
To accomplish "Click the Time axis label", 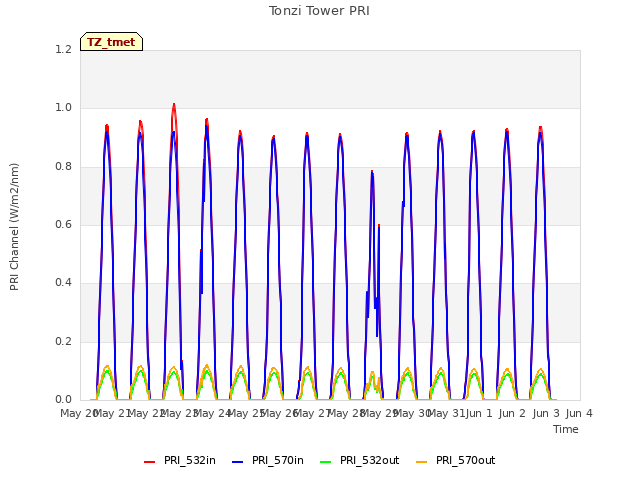I will tap(566, 429).
